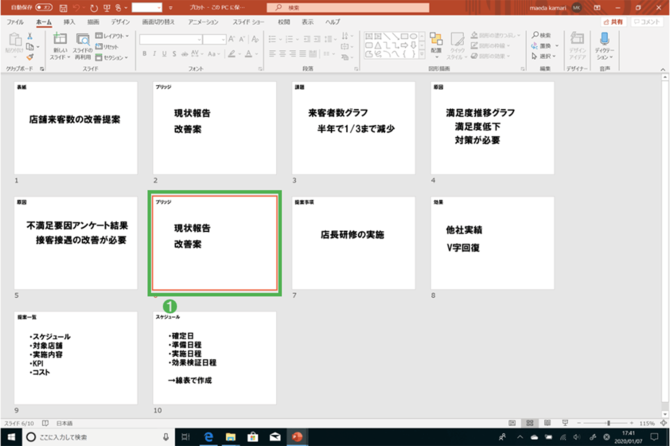Screen dimensions: 670x446
Task: Click the Clear Formatting icon
Action: pos(255,39)
